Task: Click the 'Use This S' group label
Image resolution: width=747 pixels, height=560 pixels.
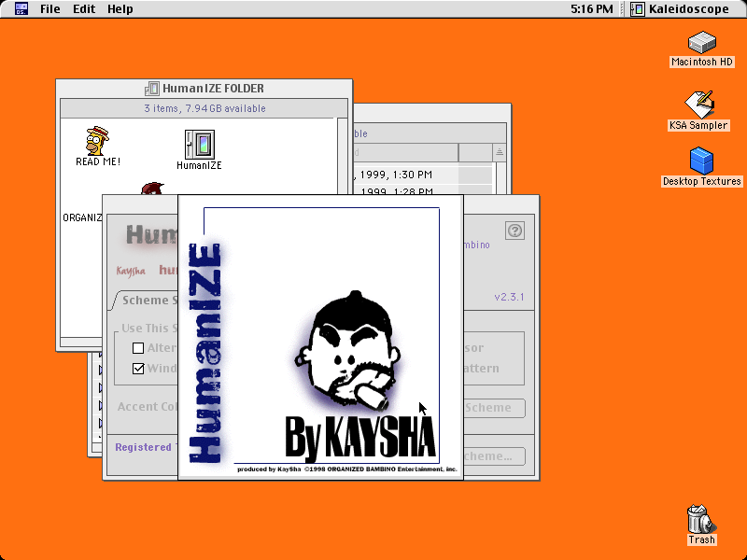Action: pyautogui.click(x=149, y=329)
